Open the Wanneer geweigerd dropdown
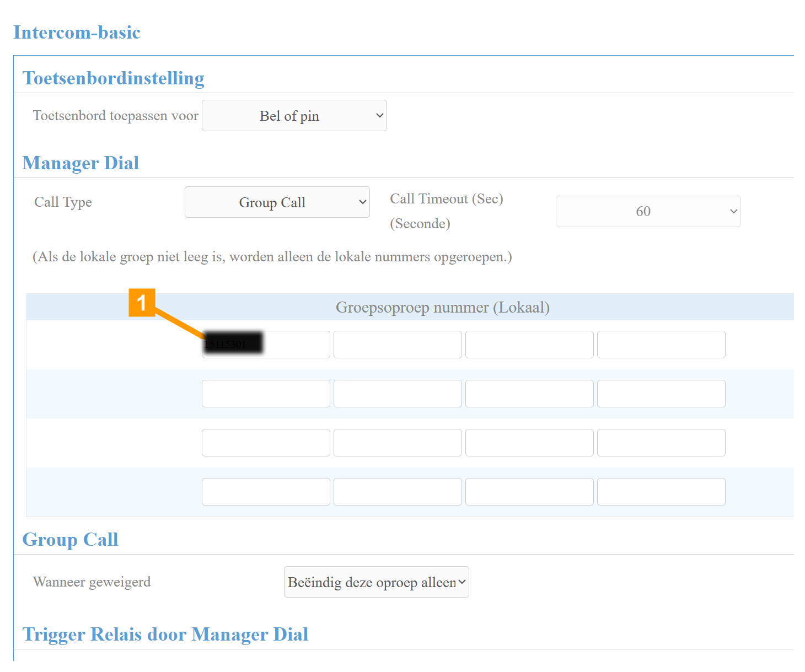Screen dimensions: 805x672 coord(376,582)
